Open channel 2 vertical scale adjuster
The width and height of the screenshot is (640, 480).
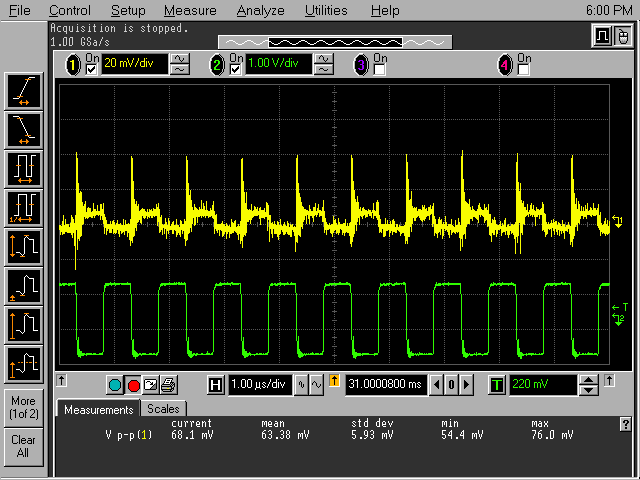[x=324, y=64]
